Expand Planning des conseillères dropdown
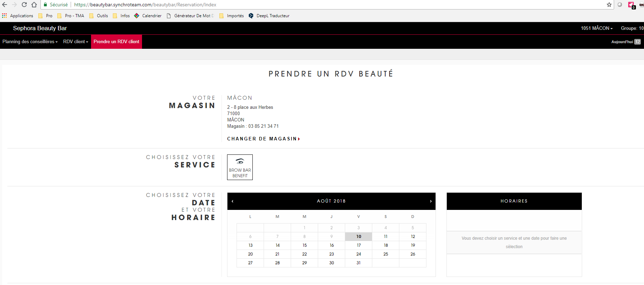The height and width of the screenshot is (285, 644). (x=30, y=42)
